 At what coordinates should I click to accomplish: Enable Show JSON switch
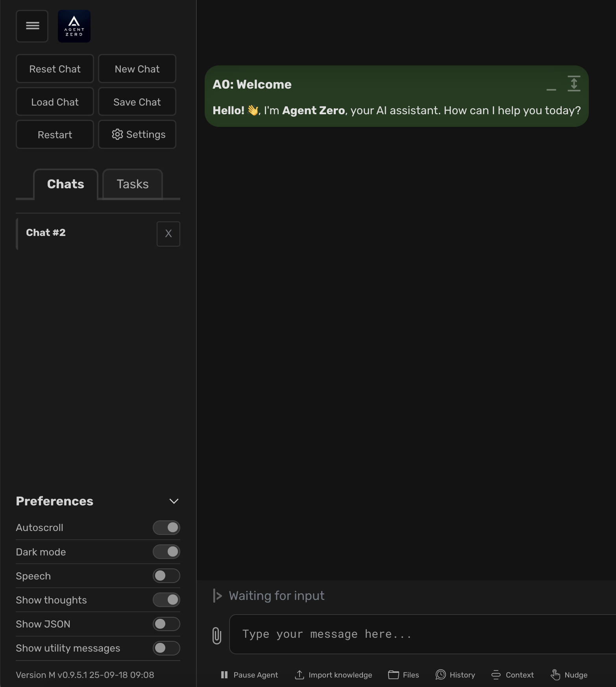(x=166, y=624)
